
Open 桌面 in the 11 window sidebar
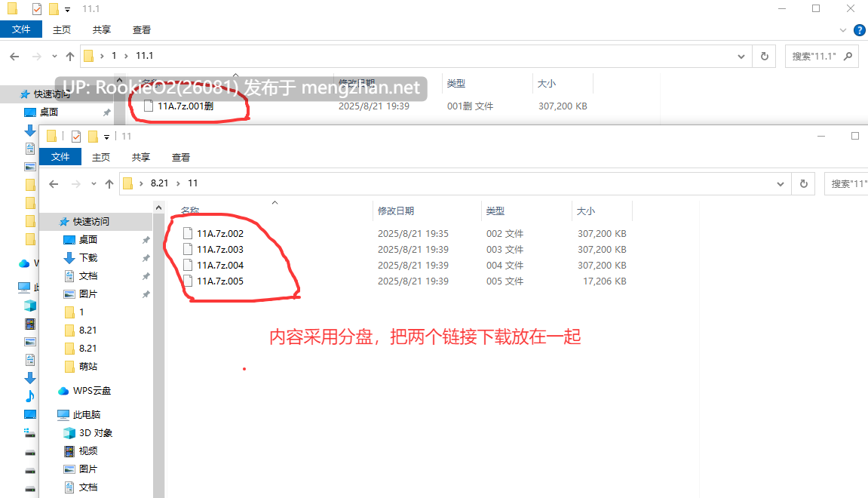88,240
